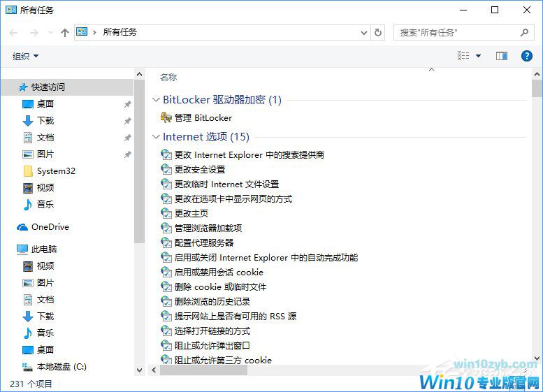Go up one folder level
Screen dimensions: 543x392
tap(65, 33)
